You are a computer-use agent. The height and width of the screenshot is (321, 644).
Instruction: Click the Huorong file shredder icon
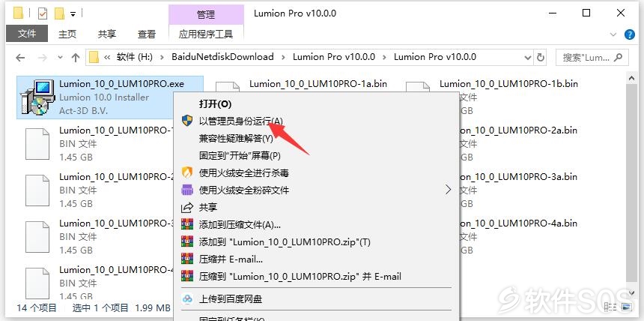coord(187,190)
